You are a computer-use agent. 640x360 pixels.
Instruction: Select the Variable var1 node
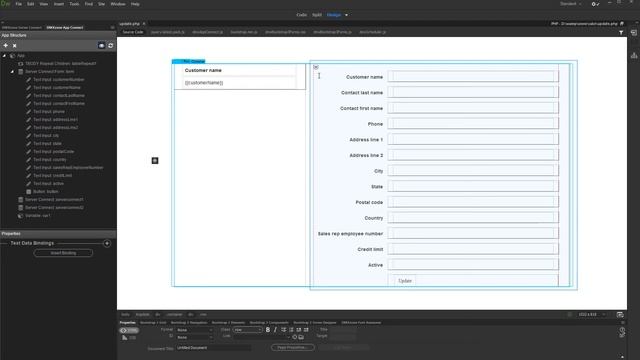(38, 216)
